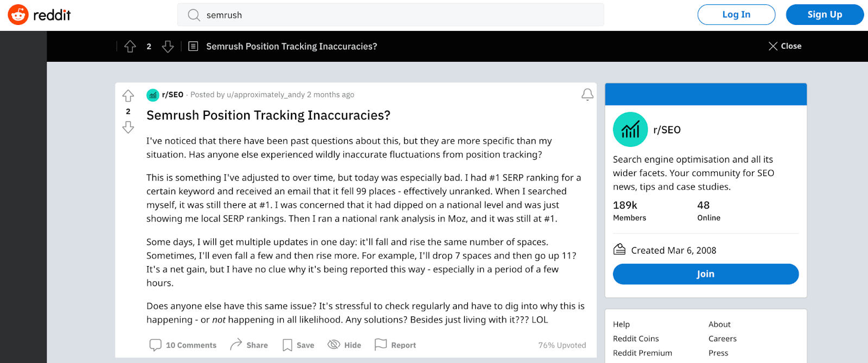Click the r/SEO community avatar in sidebar

[x=630, y=129]
